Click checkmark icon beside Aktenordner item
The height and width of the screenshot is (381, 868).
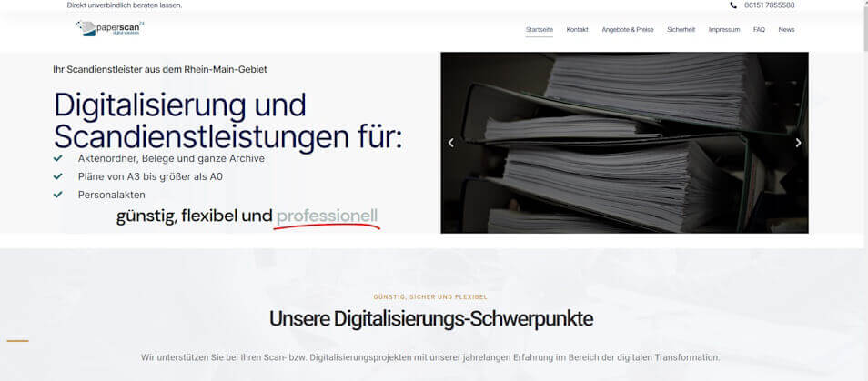[57, 158]
